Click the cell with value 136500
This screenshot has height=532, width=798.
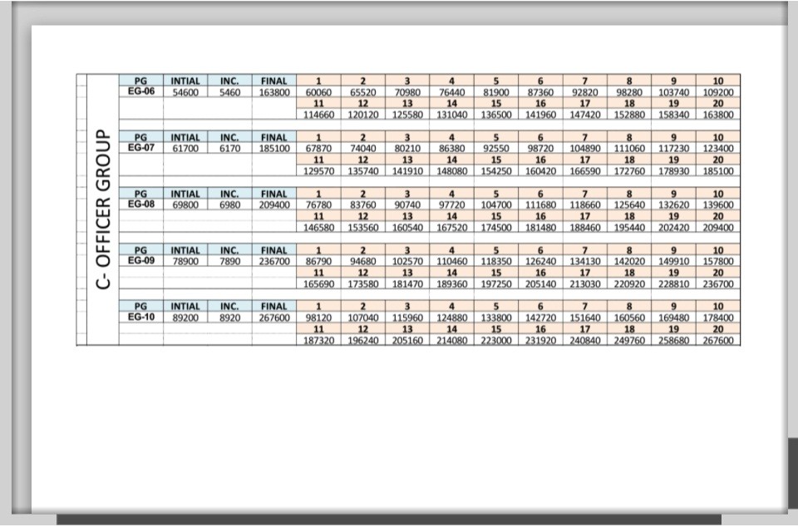(496, 115)
